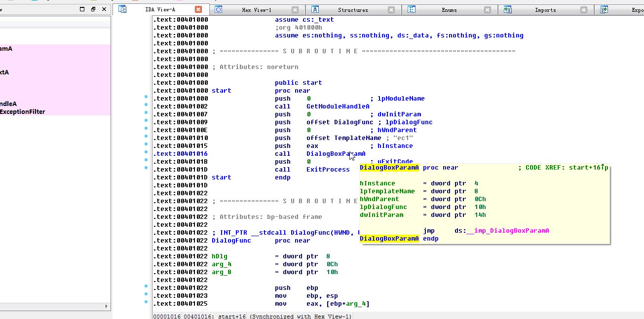
Task: Click status bar offset 00001016
Action: pos(167,316)
